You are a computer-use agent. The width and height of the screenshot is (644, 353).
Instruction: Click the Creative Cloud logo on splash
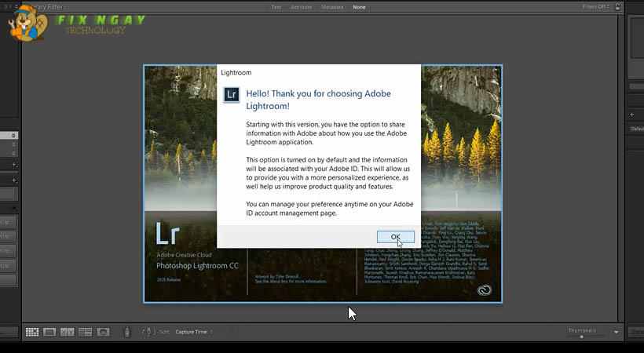484,291
